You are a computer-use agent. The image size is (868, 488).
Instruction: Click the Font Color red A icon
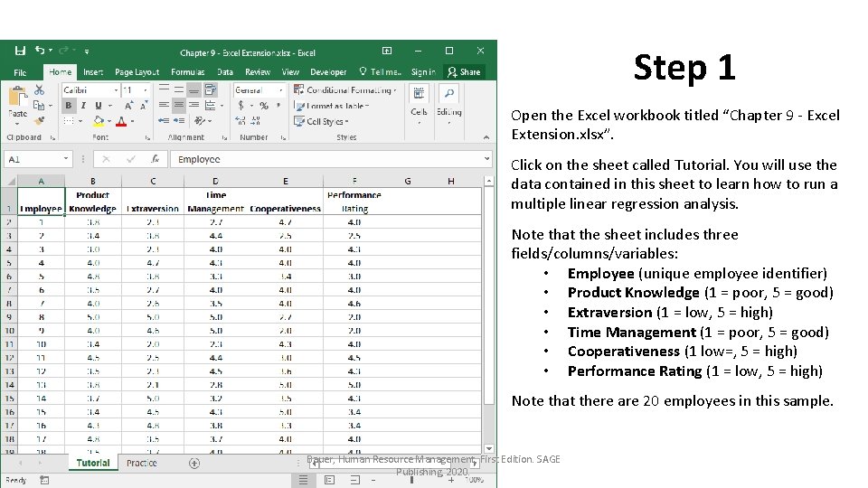pyautogui.click(x=121, y=120)
